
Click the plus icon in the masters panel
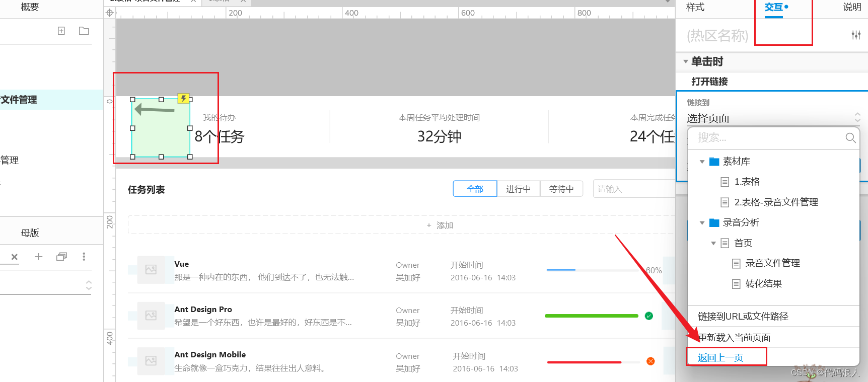coord(38,257)
